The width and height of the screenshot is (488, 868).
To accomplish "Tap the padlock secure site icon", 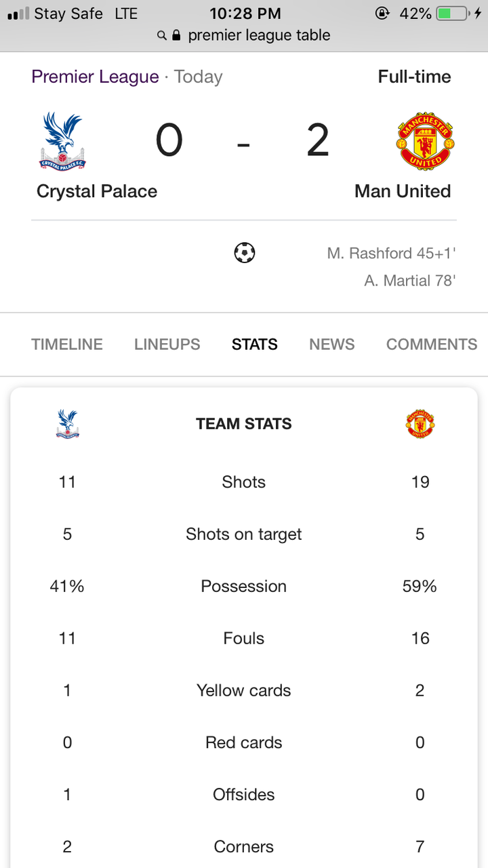I will [x=177, y=35].
